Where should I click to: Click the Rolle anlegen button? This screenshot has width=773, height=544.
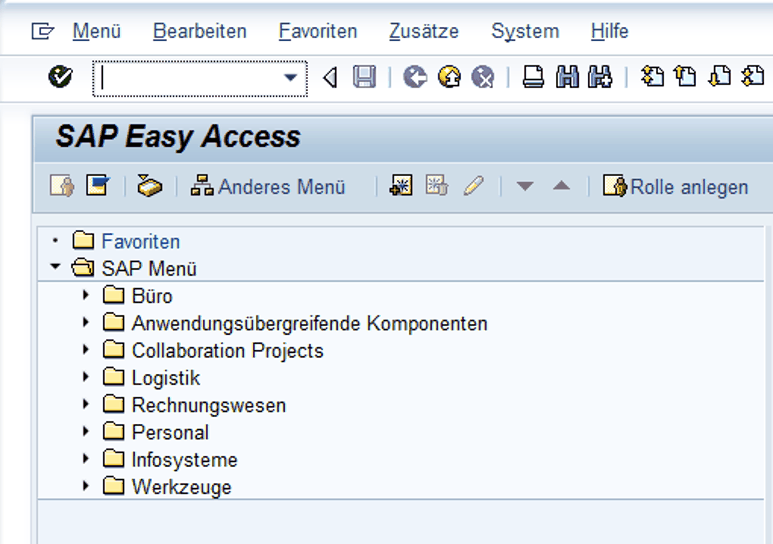[675, 187]
